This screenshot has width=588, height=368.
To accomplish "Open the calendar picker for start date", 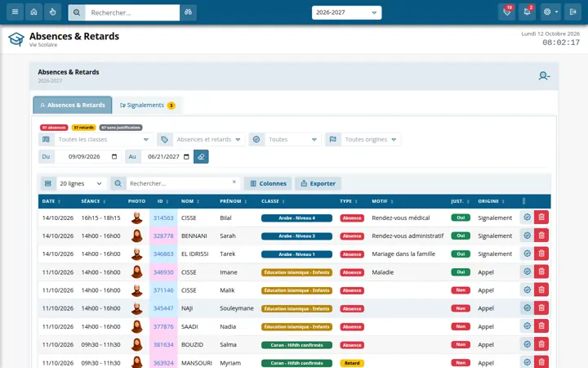I will [114, 156].
